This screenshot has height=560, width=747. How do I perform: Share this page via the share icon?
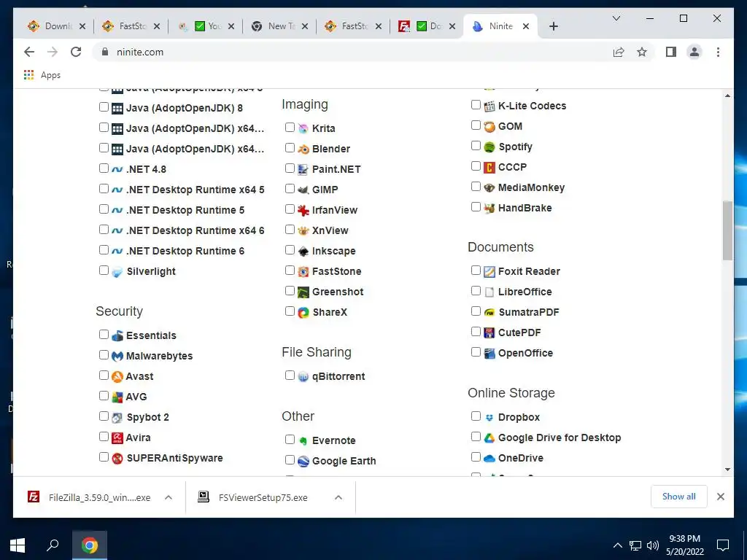619,52
